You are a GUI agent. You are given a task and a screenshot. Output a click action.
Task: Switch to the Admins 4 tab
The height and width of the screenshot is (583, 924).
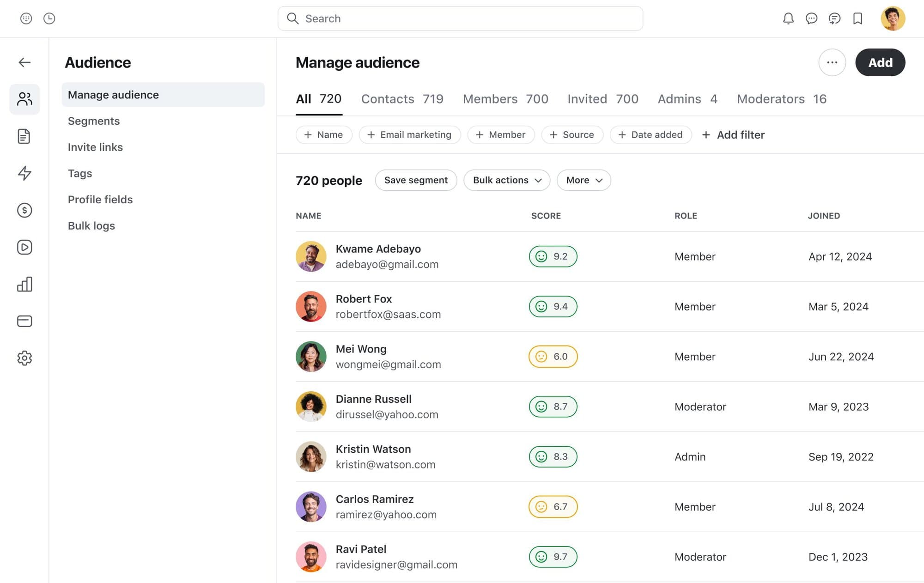[687, 99]
